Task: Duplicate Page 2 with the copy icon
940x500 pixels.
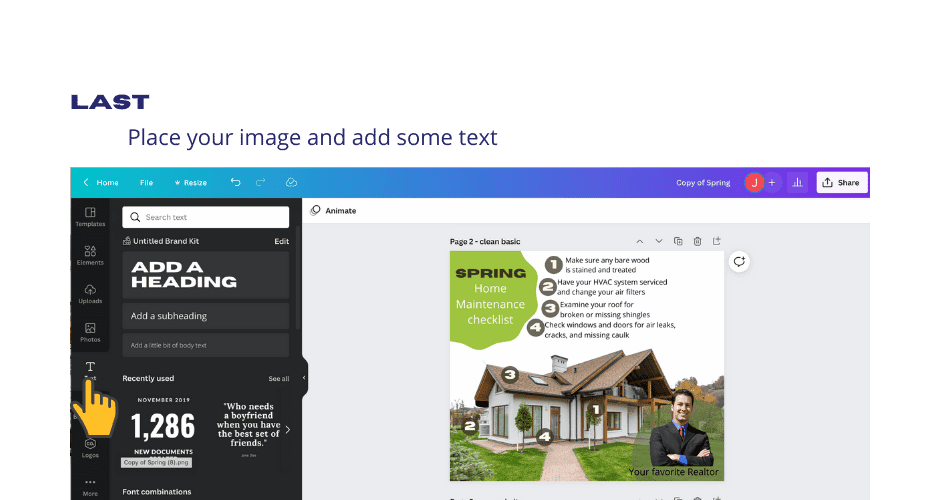Action: [x=678, y=241]
